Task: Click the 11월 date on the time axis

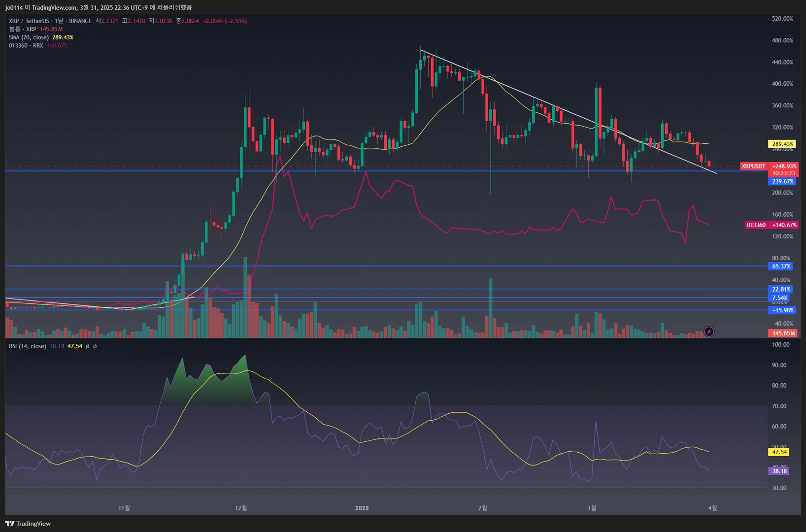Action: pos(124,508)
